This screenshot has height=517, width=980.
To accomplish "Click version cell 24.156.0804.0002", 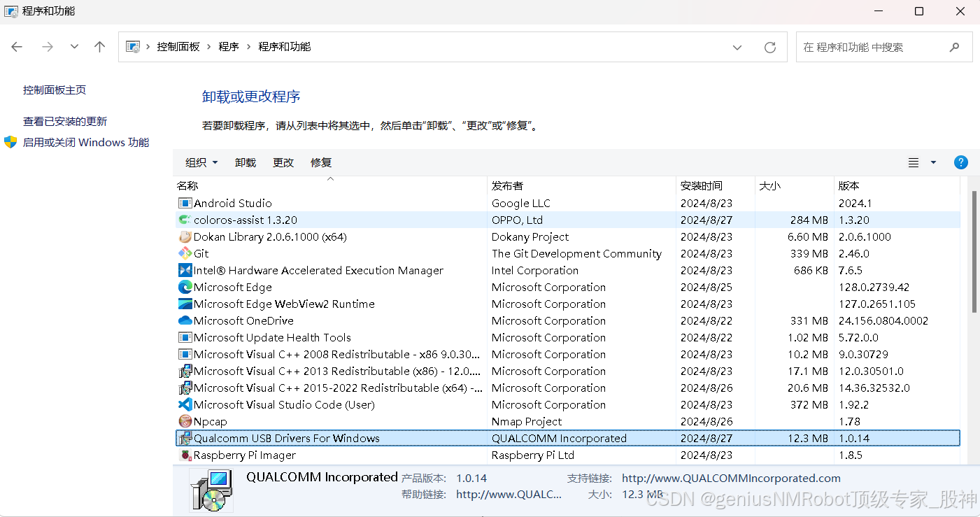I will tap(883, 320).
